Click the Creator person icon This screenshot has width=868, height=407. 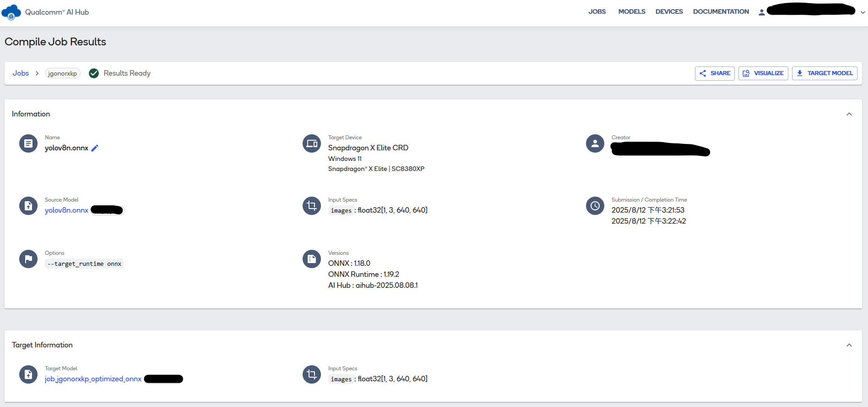595,143
